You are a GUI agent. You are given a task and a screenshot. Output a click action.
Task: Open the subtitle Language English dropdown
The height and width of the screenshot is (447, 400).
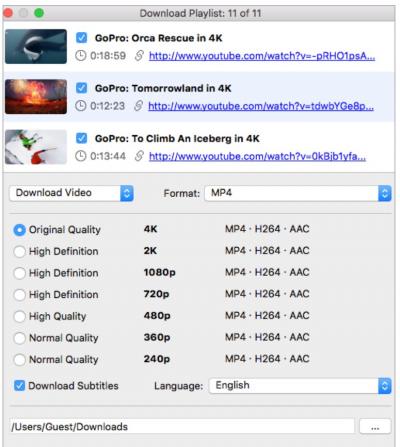pyautogui.click(x=300, y=386)
